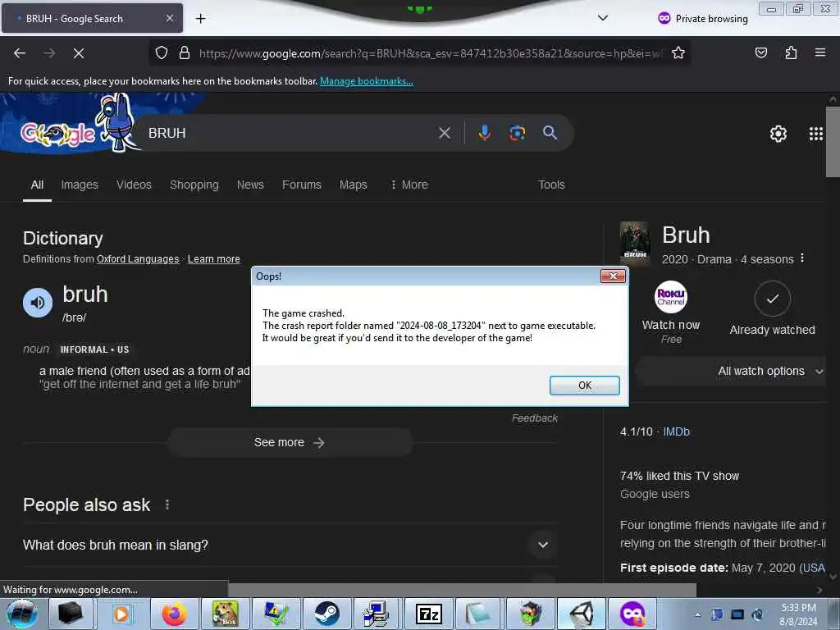
Task: Open private browsing Firefox taskbar icon
Action: (632, 614)
